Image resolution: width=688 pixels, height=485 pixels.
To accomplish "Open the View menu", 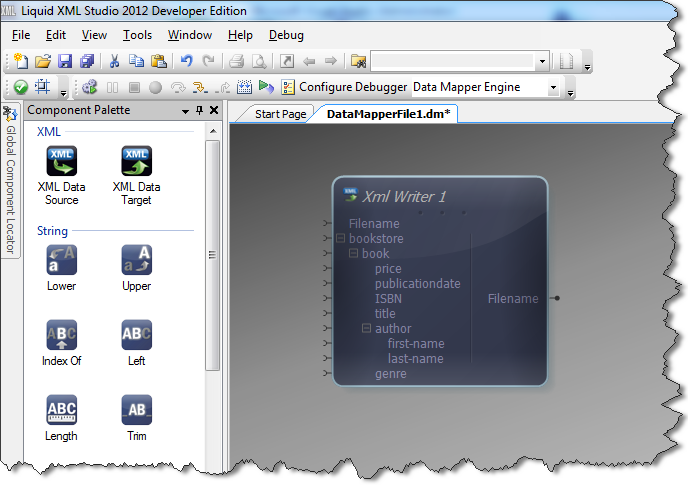I will click(94, 35).
